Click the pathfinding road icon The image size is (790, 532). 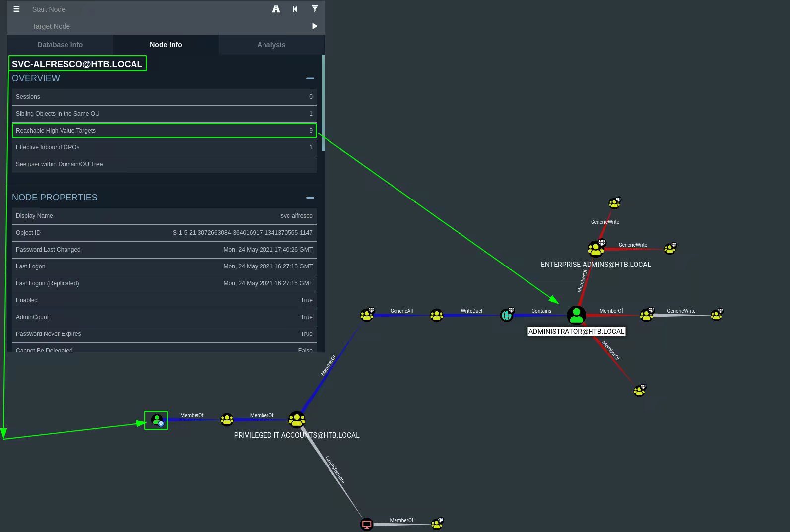pos(276,9)
